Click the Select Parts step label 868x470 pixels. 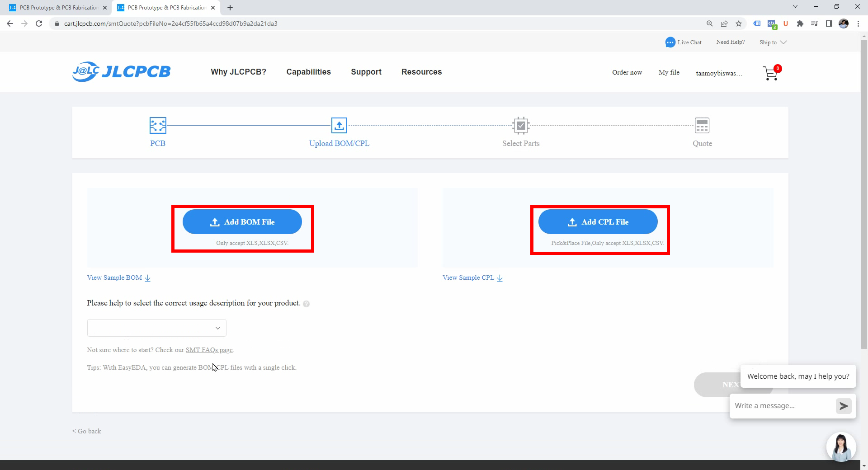tap(521, 143)
